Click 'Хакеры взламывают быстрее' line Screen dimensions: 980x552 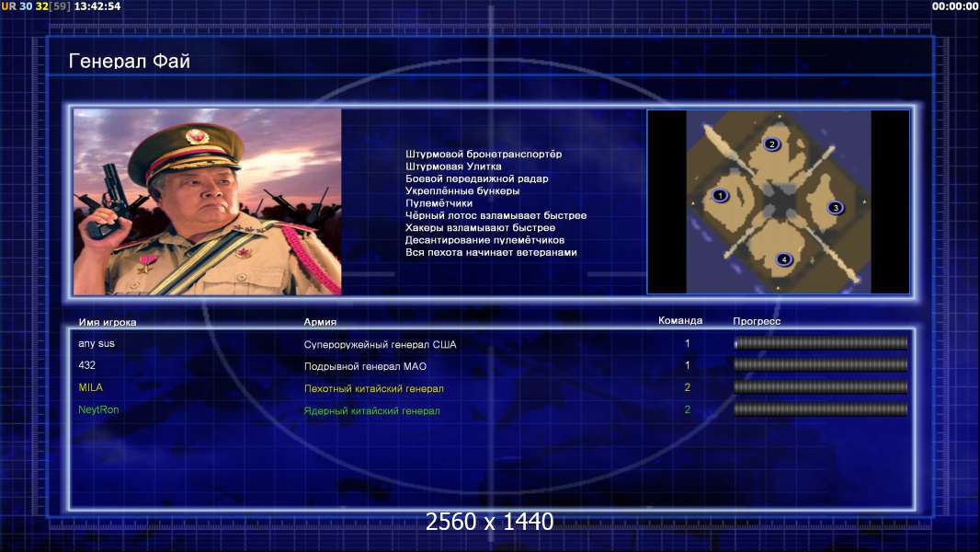tap(480, 228)
